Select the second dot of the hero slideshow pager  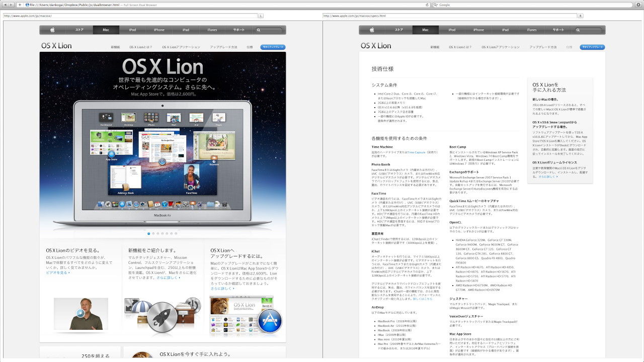click(153, 233)
